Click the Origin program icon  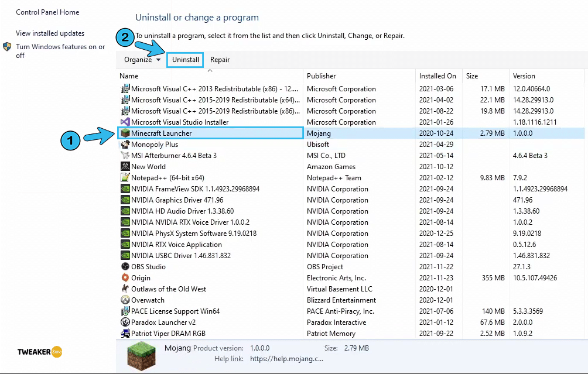point(125,277)
